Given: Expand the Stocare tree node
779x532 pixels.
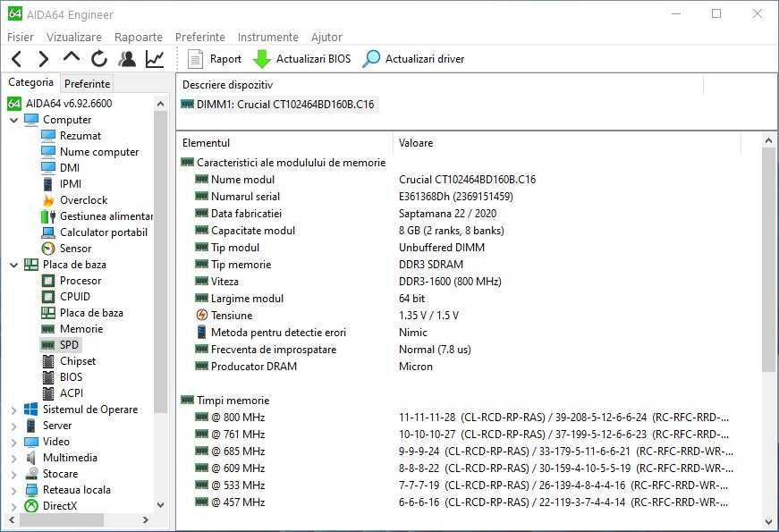Looking at the screenshot, I should [x=14, y=474].
